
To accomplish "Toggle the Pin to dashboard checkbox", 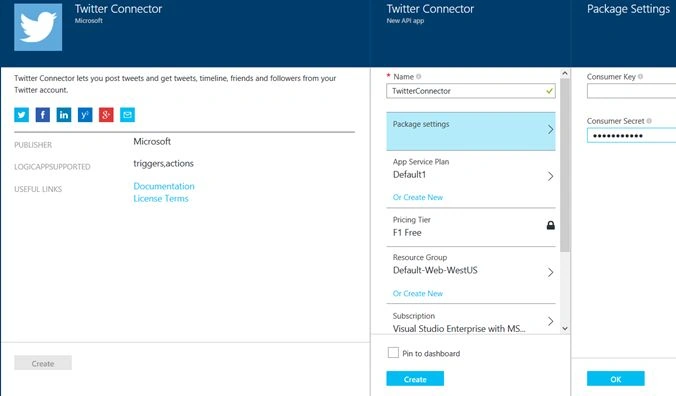I will 393,352.
